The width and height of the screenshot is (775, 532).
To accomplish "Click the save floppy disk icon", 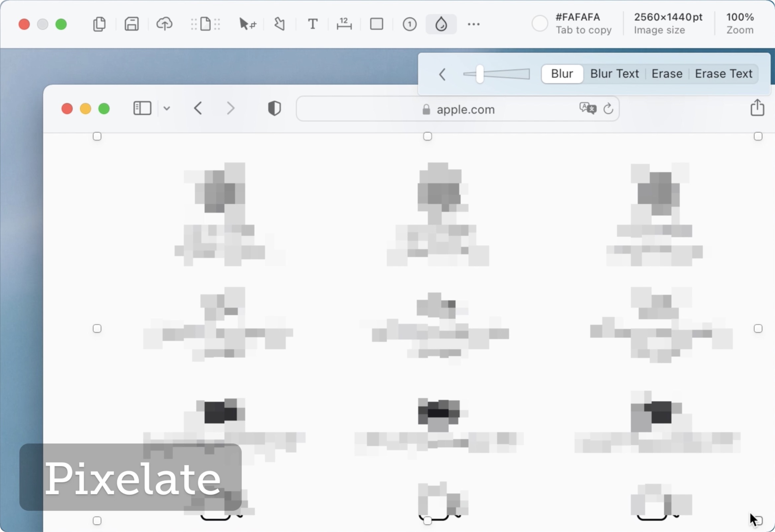I will pos(131,24).
